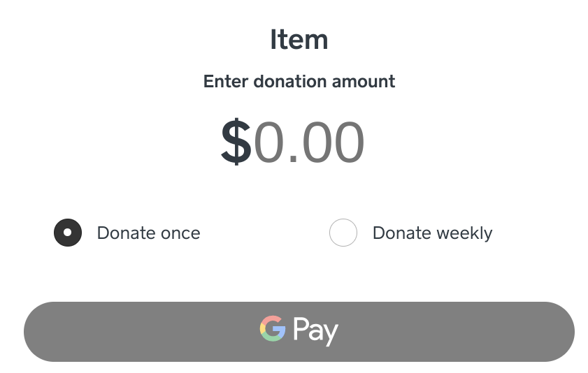This screenshot has height=373, width=588.
Task: Click the Google G logo icon
Action: (273, 328)
